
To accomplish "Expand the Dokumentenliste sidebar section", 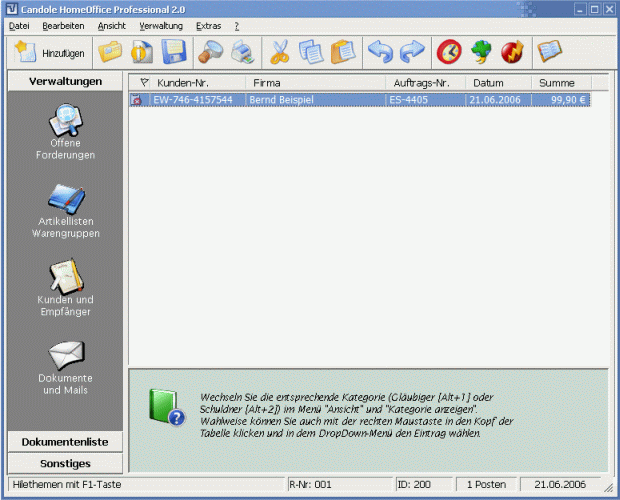I will pos(65,441).
